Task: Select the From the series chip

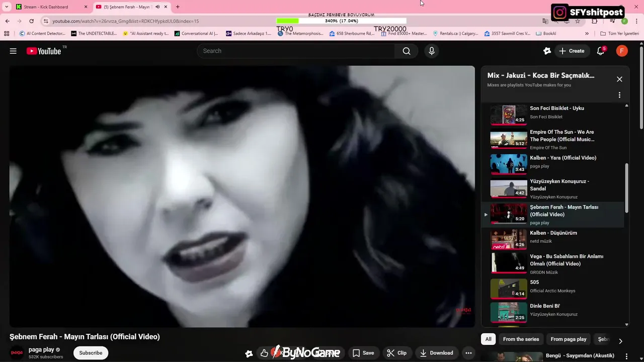Action: point(521,339)
